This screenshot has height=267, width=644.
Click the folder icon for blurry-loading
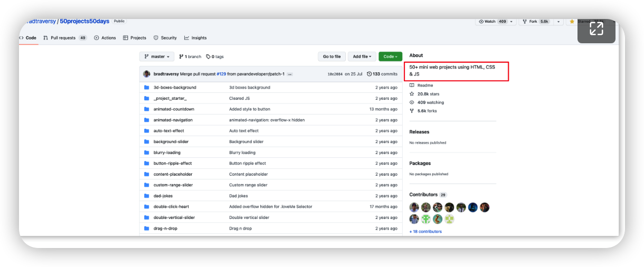tap(147, 152)
